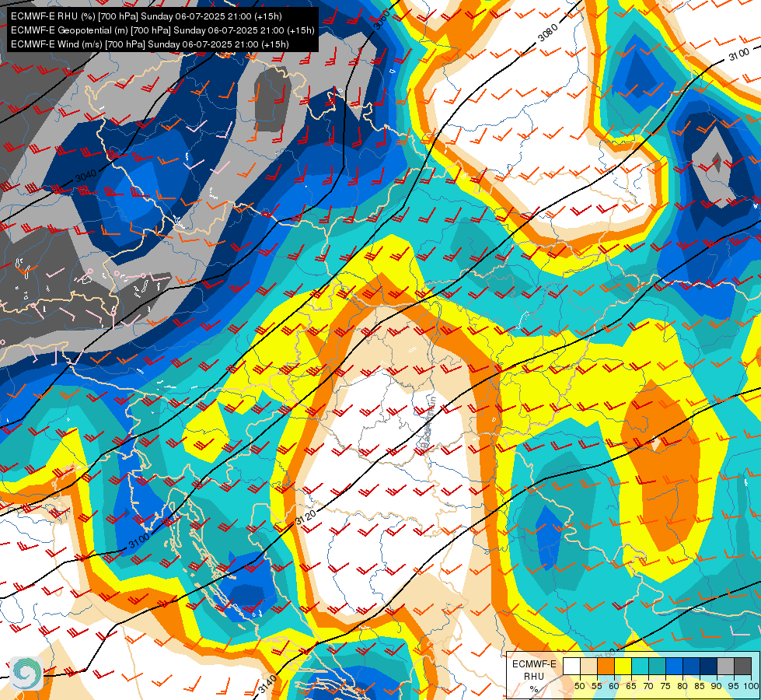
Task: Click the dark gray 95-100% legend swatch
Action: point(742,666)
